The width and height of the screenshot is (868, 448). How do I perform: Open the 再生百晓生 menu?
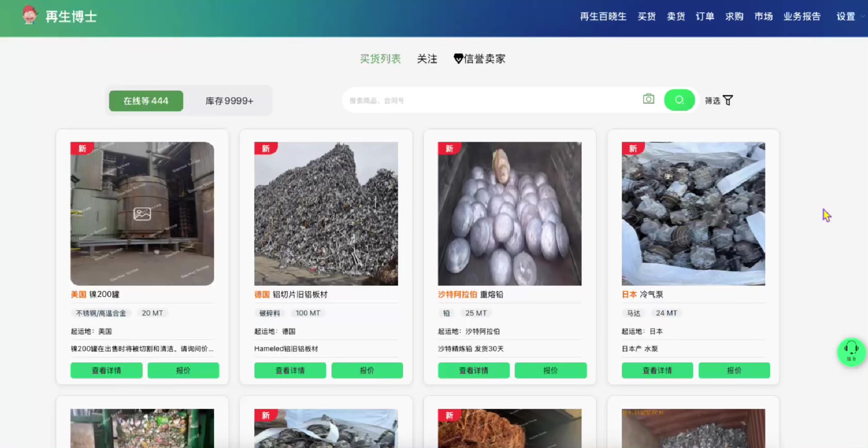[x=603, y=17]
